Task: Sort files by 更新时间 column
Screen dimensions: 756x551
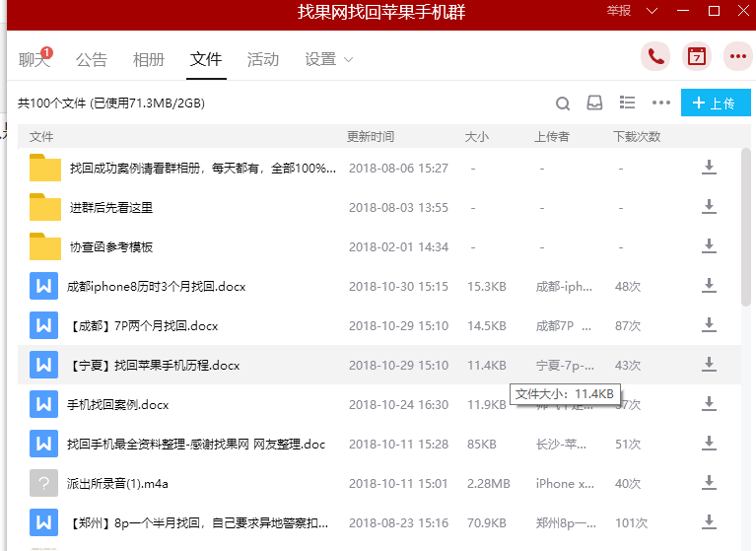Action: click(x=371, y=137)
